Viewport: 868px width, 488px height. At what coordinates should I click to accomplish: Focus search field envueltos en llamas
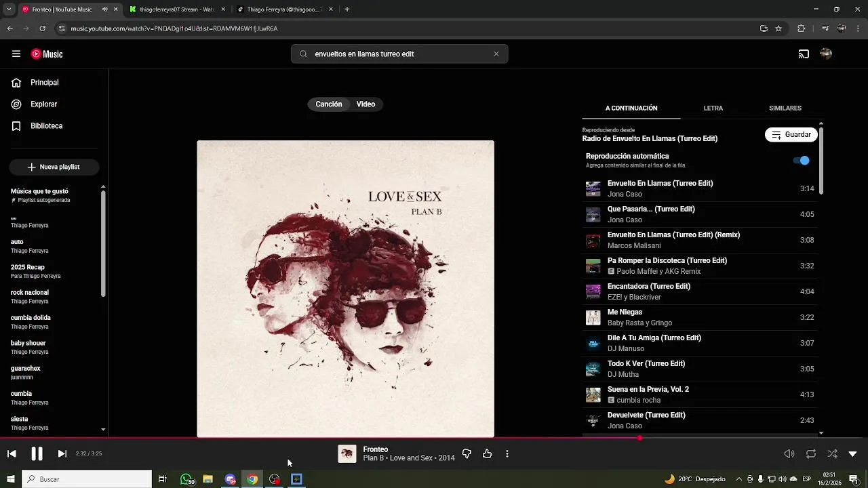399,54
